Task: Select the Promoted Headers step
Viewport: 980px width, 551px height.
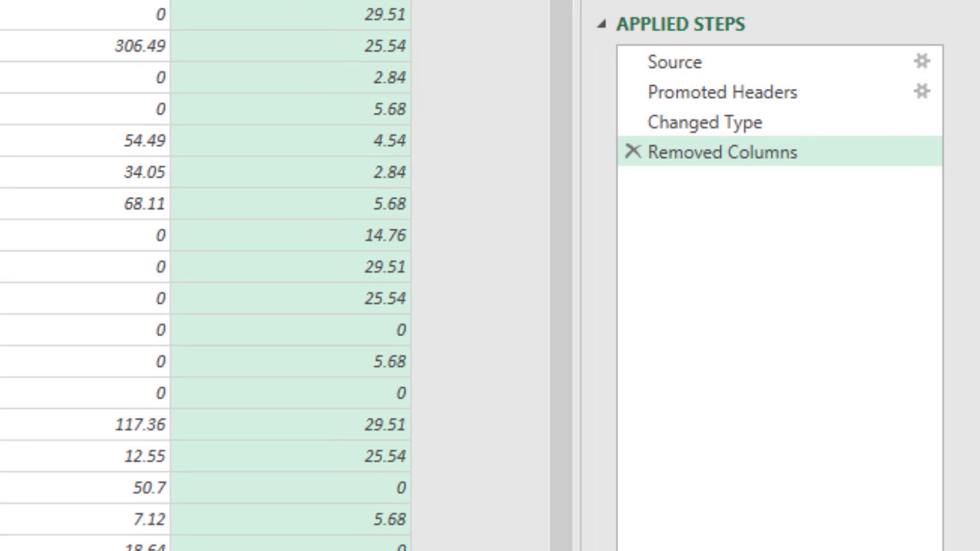Action: pyautogui.click(x=722, y=92)
